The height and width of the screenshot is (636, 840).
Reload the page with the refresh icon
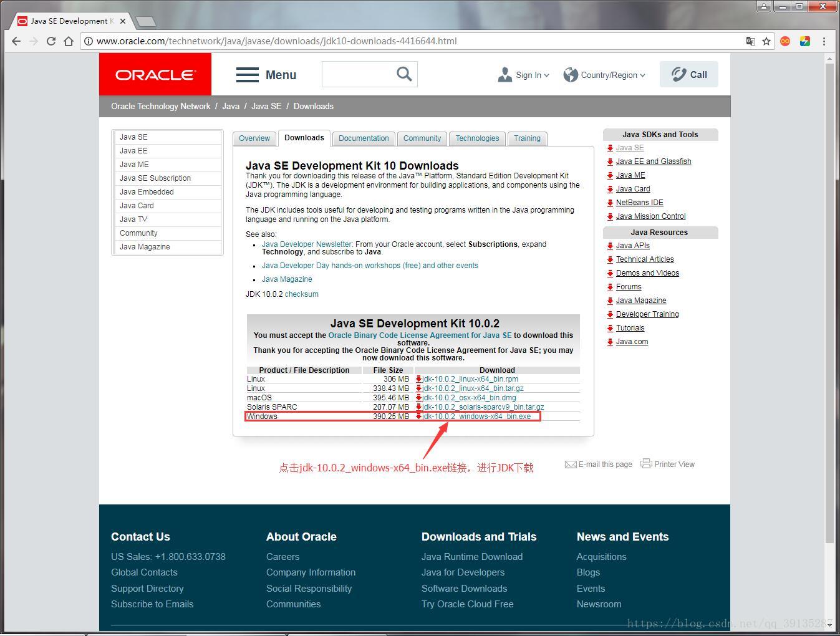[x=51, y=41]
